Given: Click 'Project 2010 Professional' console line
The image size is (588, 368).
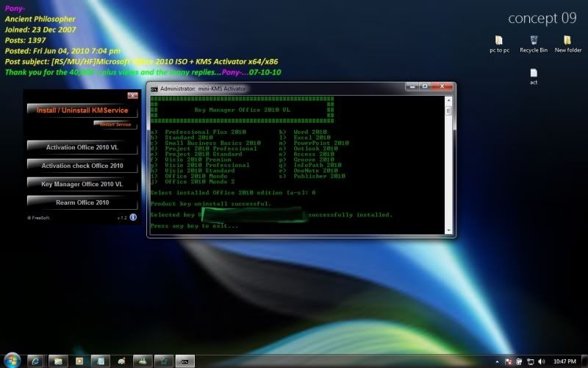Looking at the screenshot, I should 211,149.
